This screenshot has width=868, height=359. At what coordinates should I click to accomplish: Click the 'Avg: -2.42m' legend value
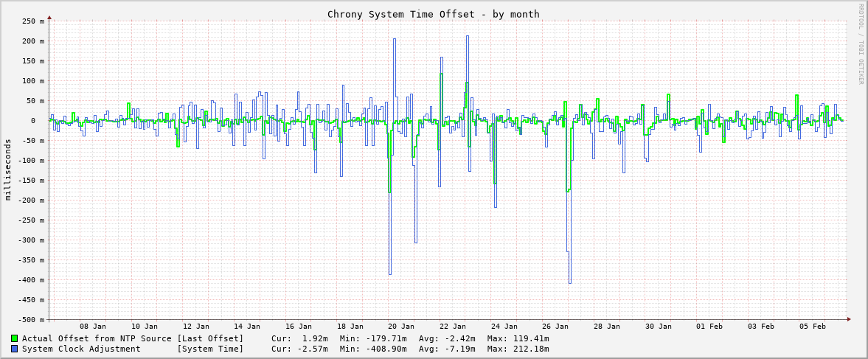point(448,338)
